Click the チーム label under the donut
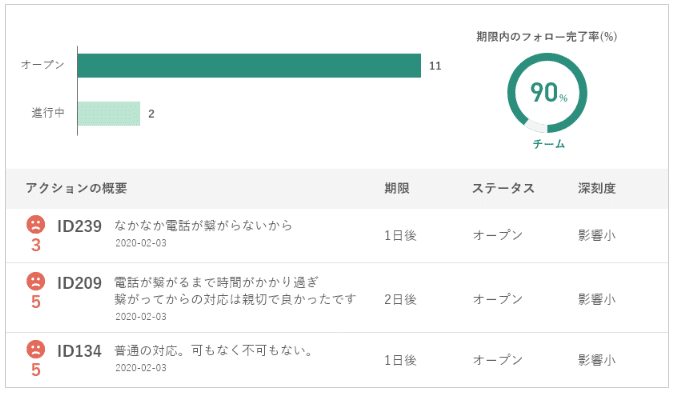The width and height of the screenshot is (674, 393). tap(549, 144)
